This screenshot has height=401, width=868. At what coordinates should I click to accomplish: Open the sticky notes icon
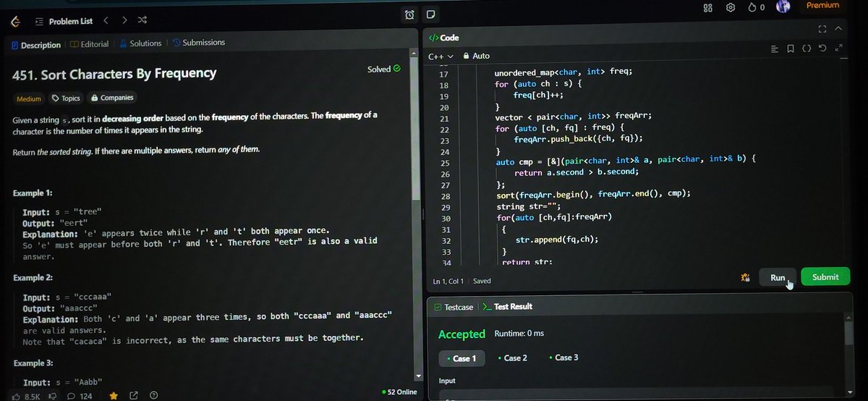pos(430,14)
